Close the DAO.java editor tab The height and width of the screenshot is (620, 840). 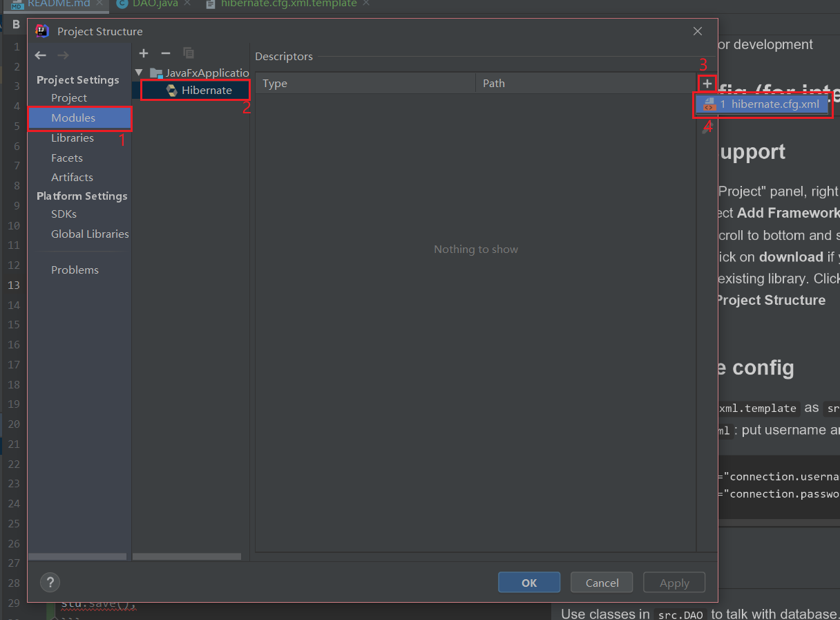coord(187,3)
